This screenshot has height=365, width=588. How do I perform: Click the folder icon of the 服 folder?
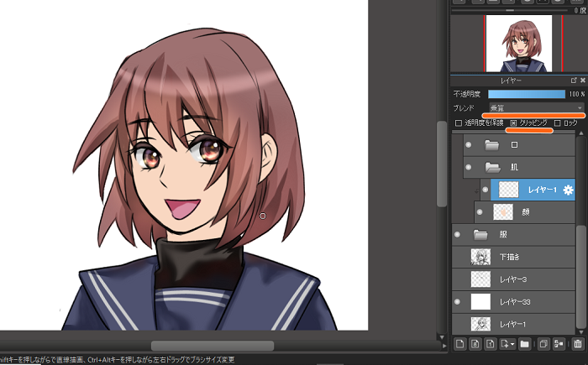[x=480, y=235]
